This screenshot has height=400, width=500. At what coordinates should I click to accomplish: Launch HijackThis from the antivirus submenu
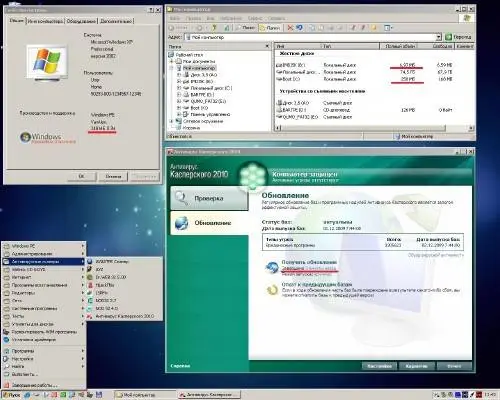click(125, 285)
